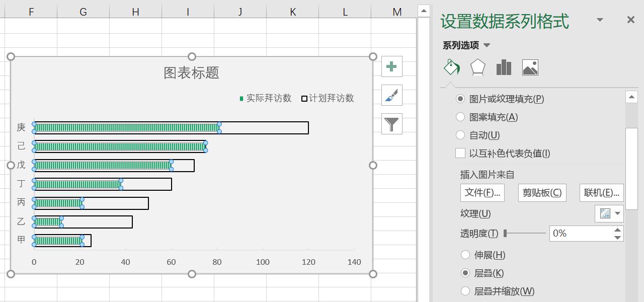The image size is (644, 302).
Task: Click the 插入图片来自 label
Action: point(488,175)
